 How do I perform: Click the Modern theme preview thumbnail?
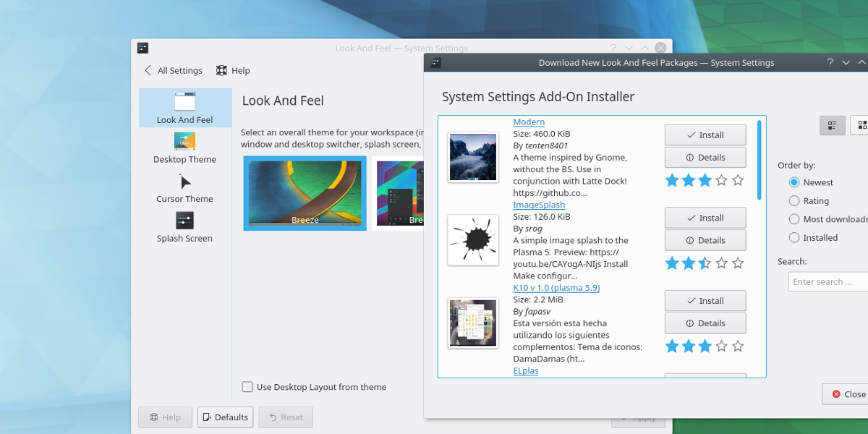473,157
